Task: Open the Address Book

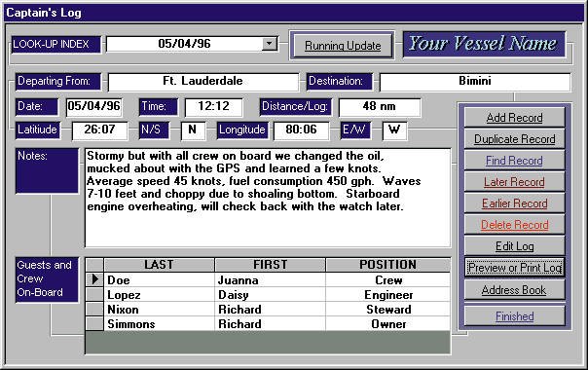Action: coord(514,290)
